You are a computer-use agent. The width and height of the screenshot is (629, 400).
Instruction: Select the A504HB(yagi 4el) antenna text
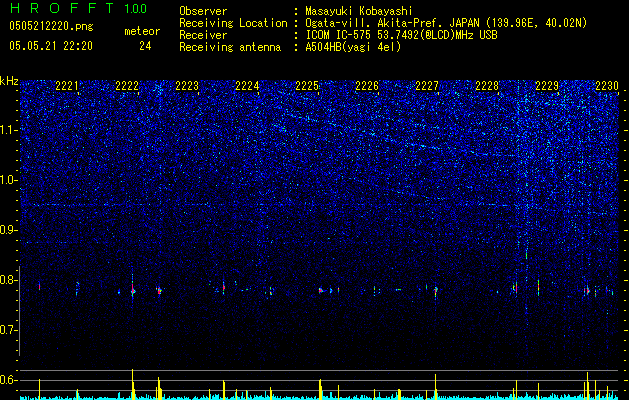pos(353,47)
